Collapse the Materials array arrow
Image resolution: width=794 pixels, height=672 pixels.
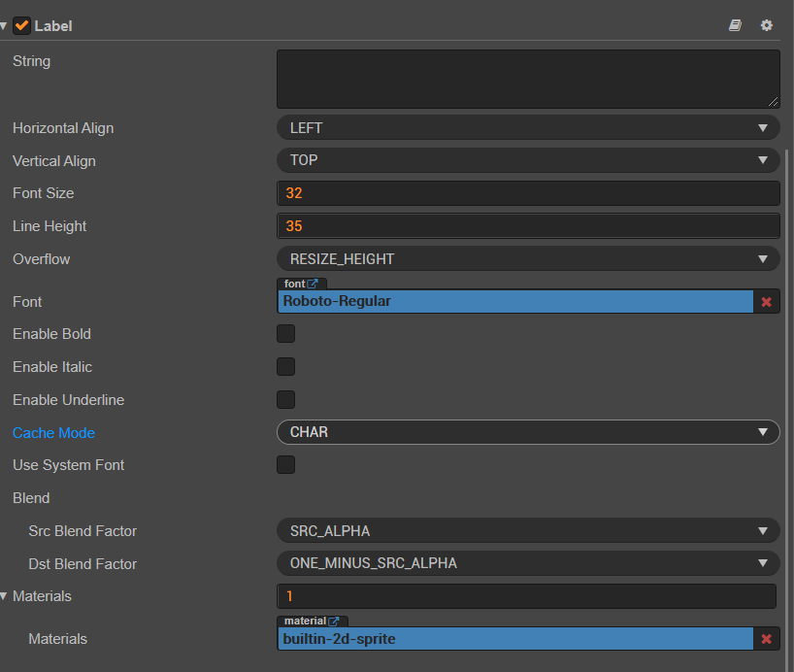[x=5, y=596]
